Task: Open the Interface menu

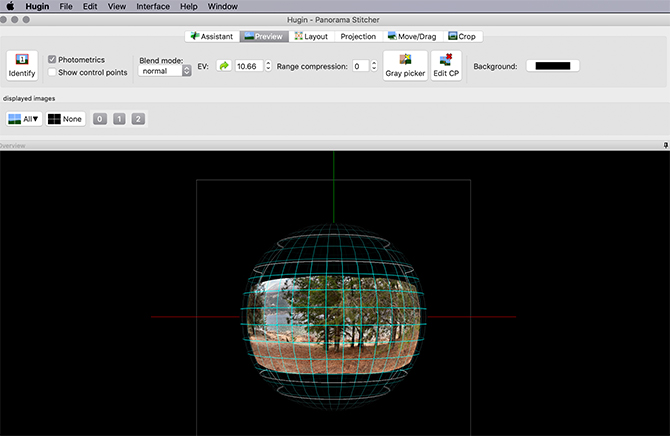Action: [153, 6]
